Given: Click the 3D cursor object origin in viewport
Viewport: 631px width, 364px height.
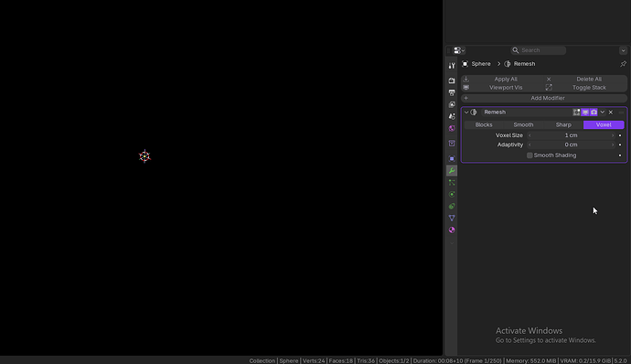Looking at the screenshot, I should (x=144, y=156).
